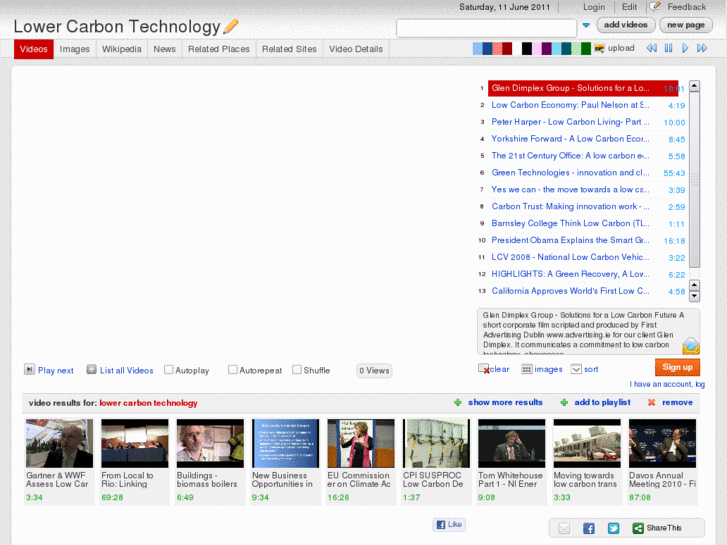
Task: Click the pencil icon beside the page title
Action: tap(231, 26)
